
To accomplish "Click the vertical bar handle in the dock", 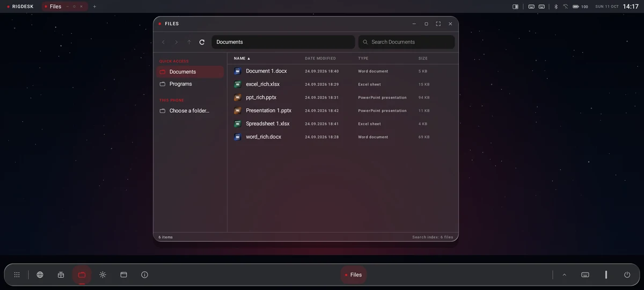I will pyautogui.click(x=606, y=274).
